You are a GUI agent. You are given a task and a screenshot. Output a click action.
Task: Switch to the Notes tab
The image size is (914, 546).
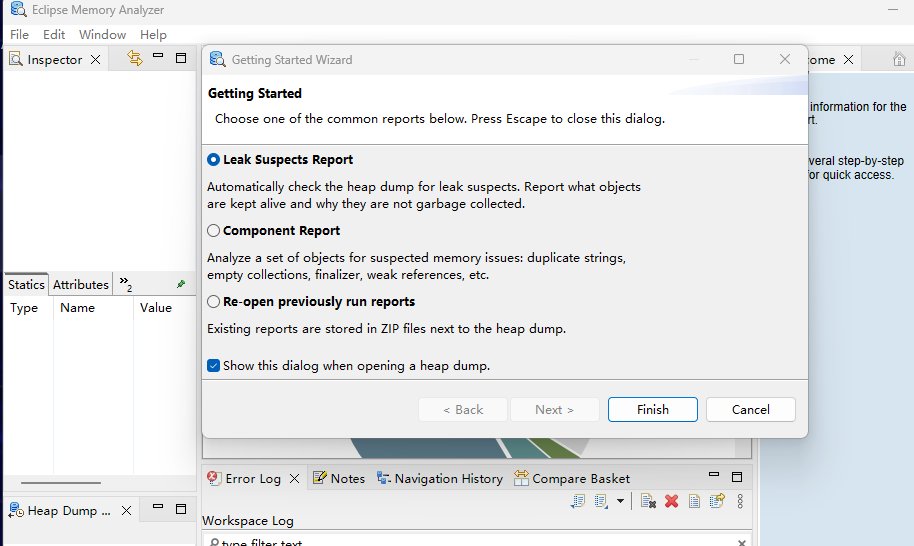(x=339, y=478)
